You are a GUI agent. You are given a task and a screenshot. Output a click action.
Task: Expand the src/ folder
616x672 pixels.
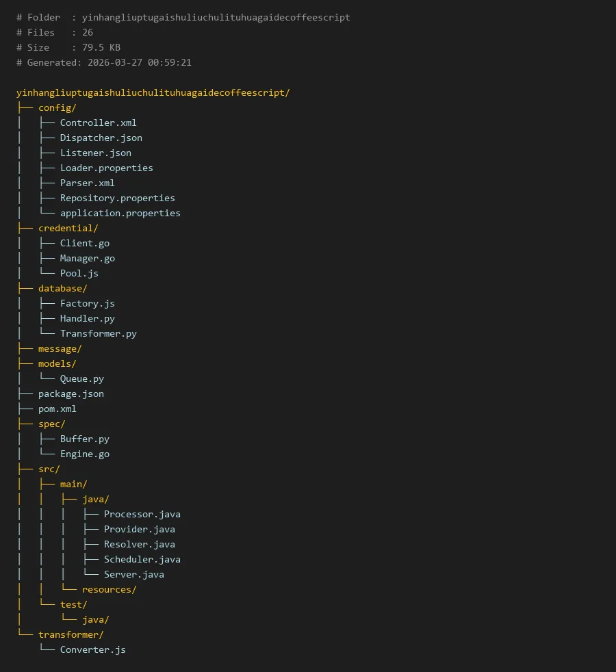pyautogui.click(x=49, y=469)
